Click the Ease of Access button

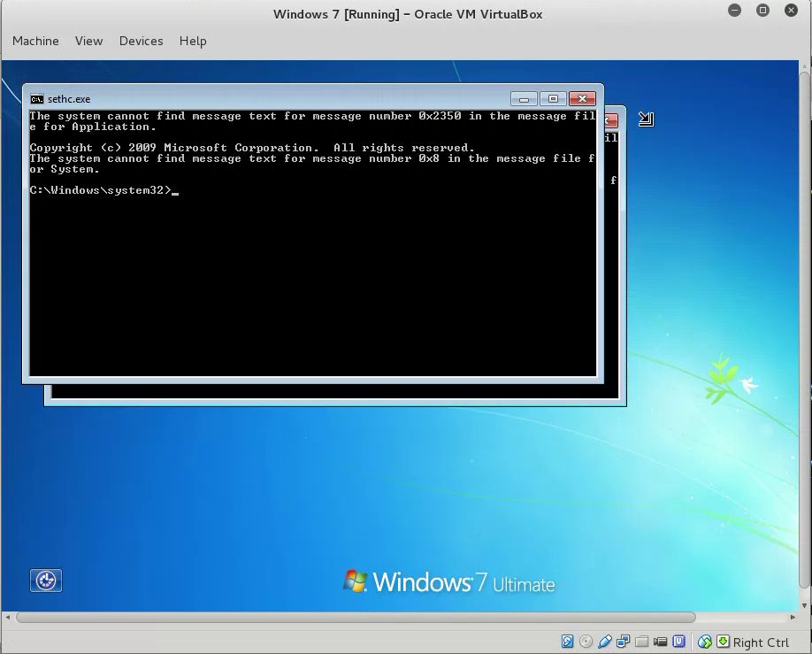(x=46, y=581)
